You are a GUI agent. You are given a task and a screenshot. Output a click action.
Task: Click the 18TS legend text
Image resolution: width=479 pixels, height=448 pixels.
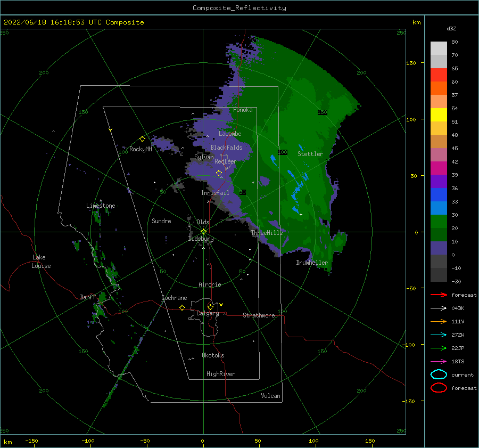coord(458,362)
